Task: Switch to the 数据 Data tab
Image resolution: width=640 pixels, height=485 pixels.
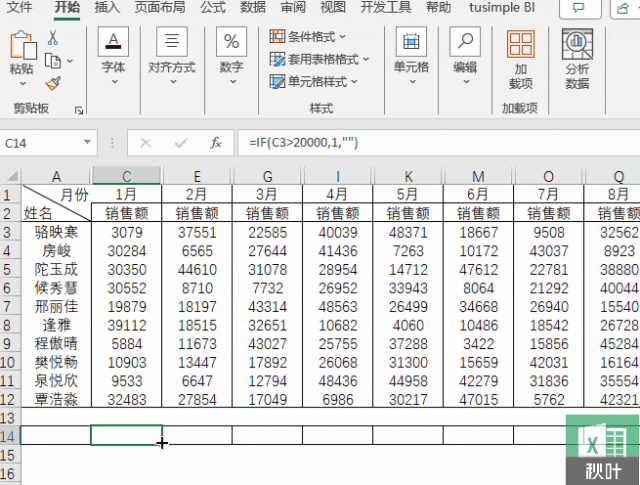Action: 253,7
